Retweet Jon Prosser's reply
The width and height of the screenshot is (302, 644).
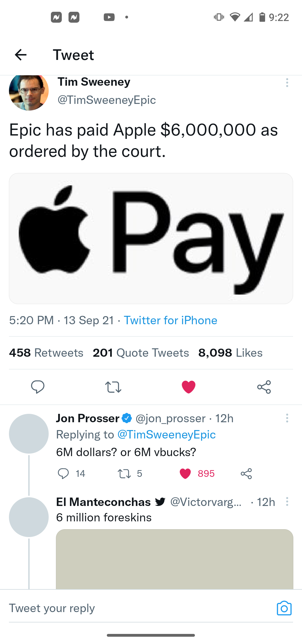coord(124,473)
